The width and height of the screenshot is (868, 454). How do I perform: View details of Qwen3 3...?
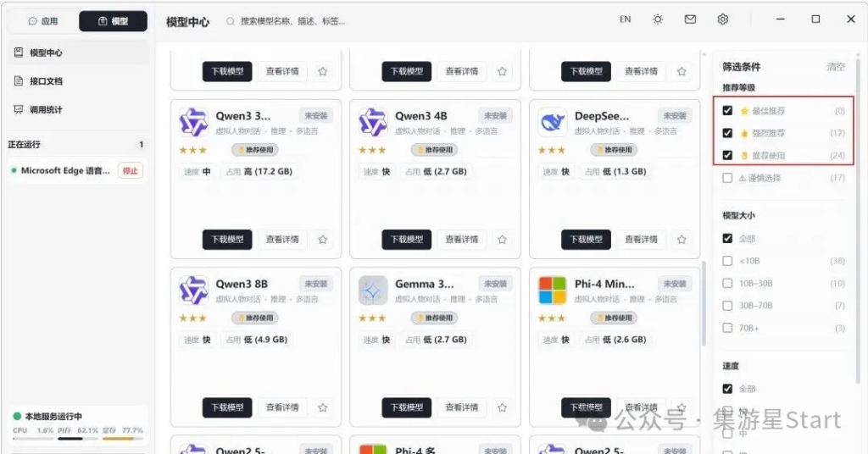coord(282,240)
